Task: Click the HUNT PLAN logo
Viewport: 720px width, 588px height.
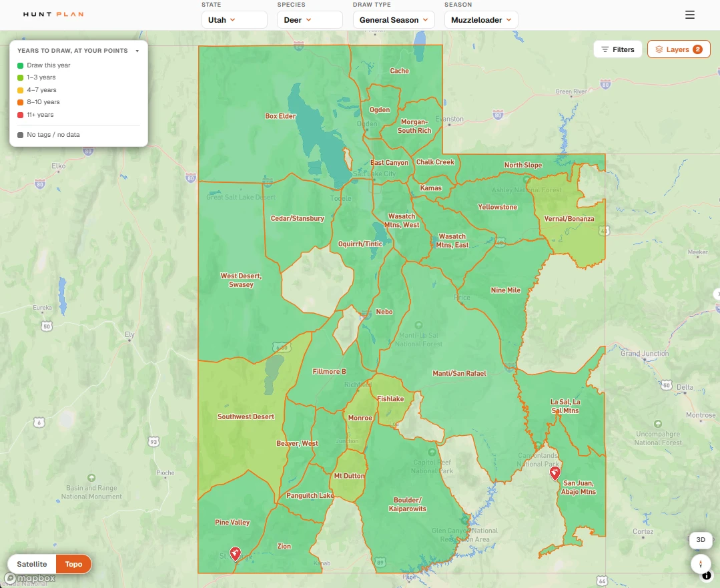Action: pyautogui.click(x=53, y=14)
